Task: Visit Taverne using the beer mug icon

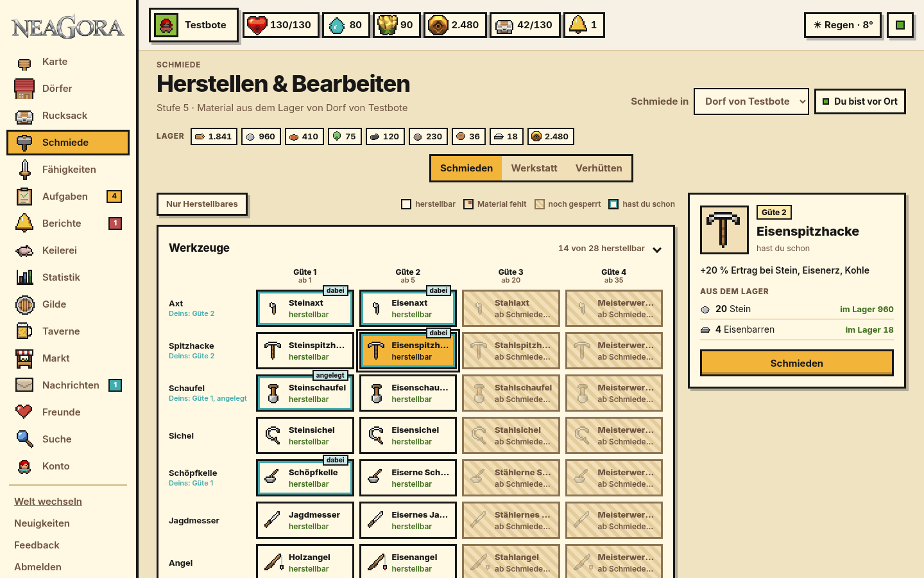Action: pos(24,331)
